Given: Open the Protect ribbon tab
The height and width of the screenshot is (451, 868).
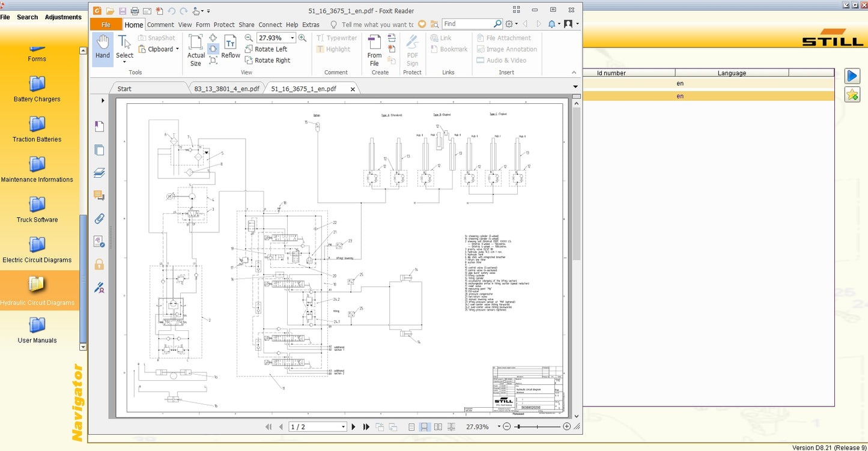Looking at the screenshot, I should tap(224, 25).
